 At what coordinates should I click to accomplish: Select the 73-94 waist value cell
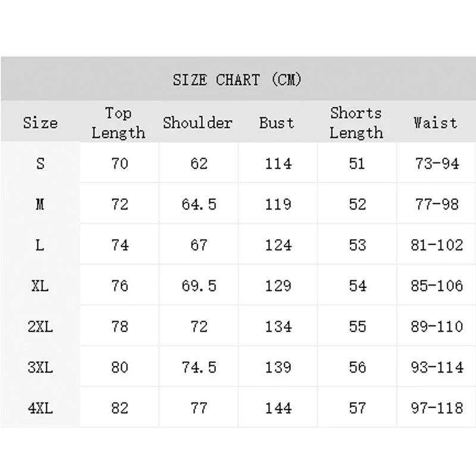pyautogui.click(x=437, y=163)
